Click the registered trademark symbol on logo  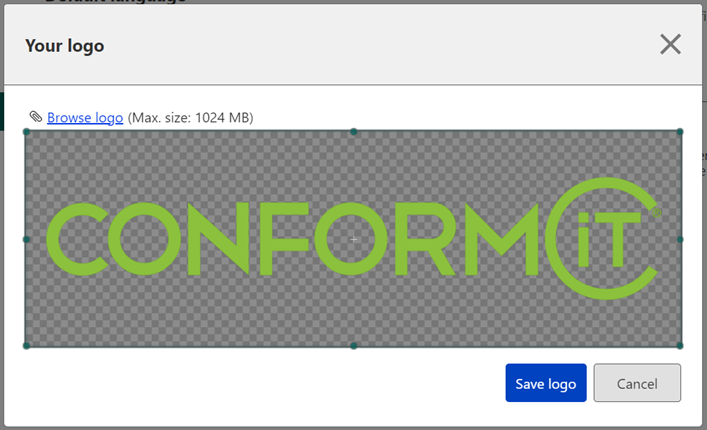click(656, 212)
